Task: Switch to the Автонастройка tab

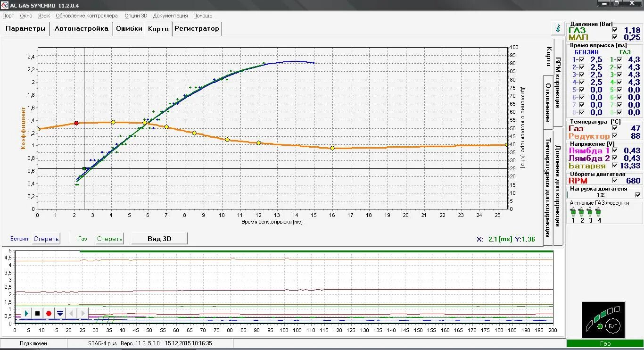Action: 82,28
